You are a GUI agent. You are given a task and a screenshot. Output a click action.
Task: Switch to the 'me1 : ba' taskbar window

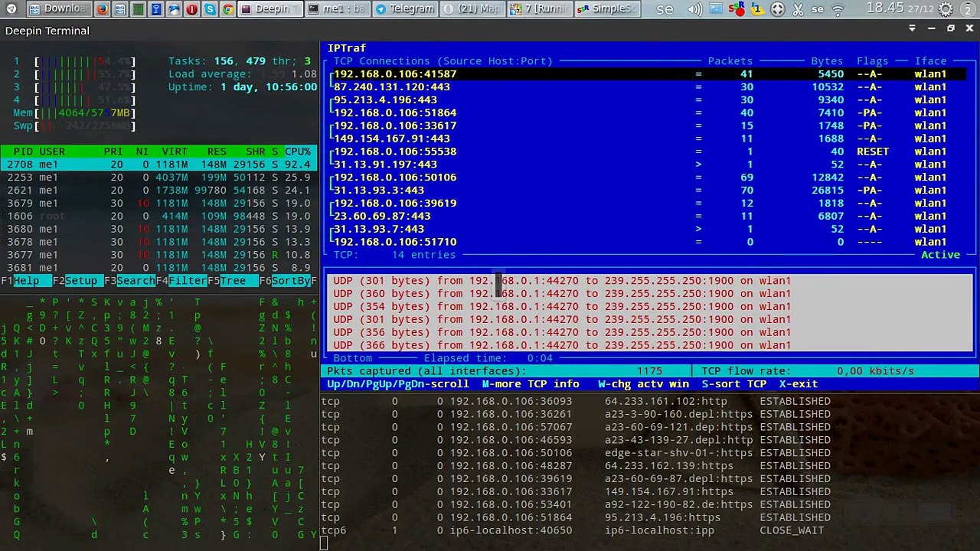coord(337,9)
